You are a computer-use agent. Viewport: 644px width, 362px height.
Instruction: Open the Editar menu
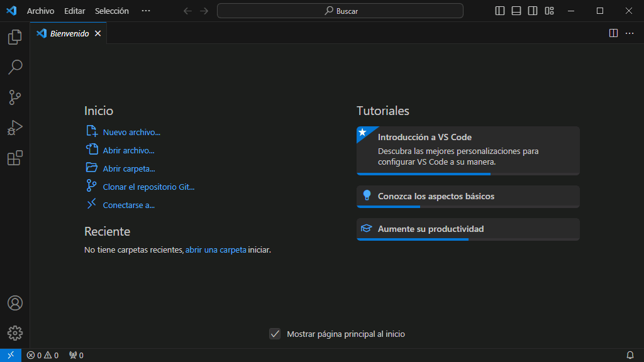(x=74, y=11)
